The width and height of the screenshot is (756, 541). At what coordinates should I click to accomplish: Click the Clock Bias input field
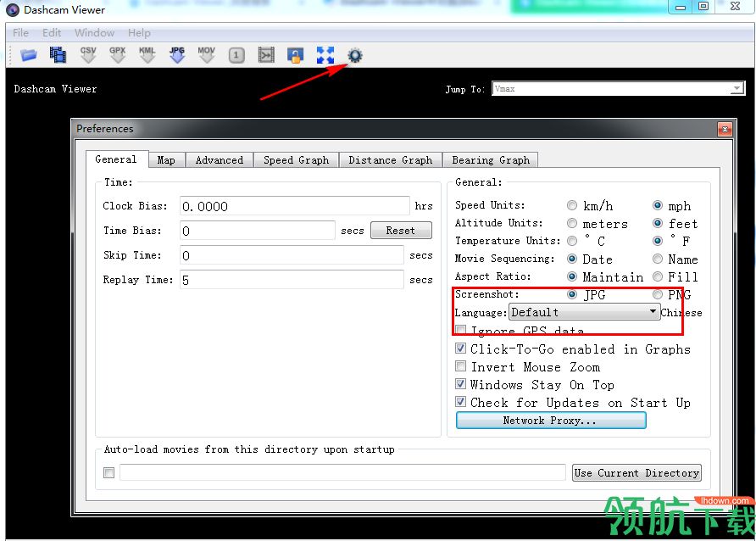[x=295, y=206]
